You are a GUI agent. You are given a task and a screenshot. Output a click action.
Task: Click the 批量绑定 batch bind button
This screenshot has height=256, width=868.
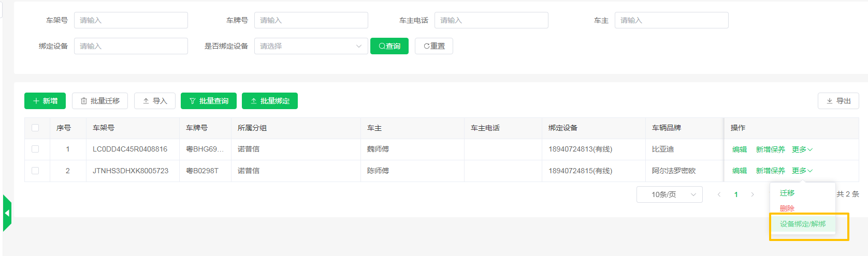(269, 101)
